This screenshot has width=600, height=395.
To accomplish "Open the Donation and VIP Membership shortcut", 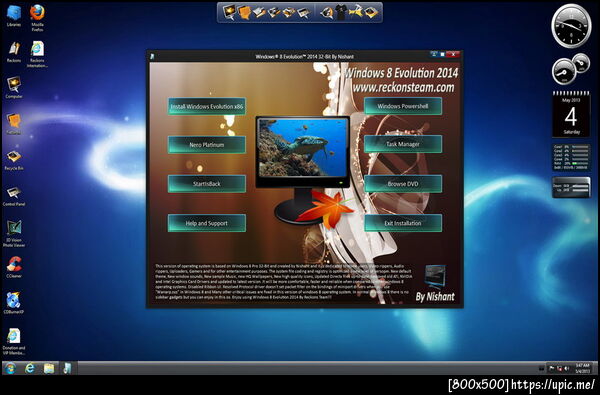I will (14, 341).
